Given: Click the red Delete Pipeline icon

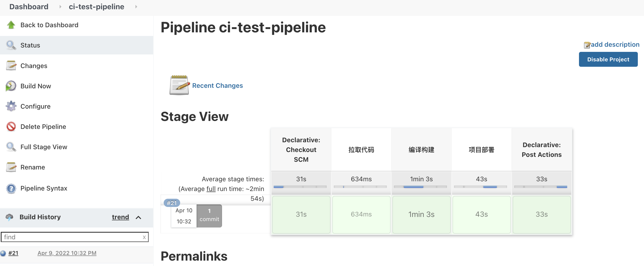Looking at the screenshot, I should 11,126.
